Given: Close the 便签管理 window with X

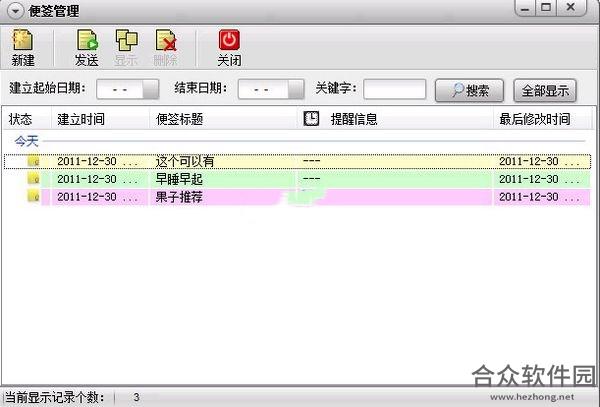Looking at the screenshot, I should 571,8.
